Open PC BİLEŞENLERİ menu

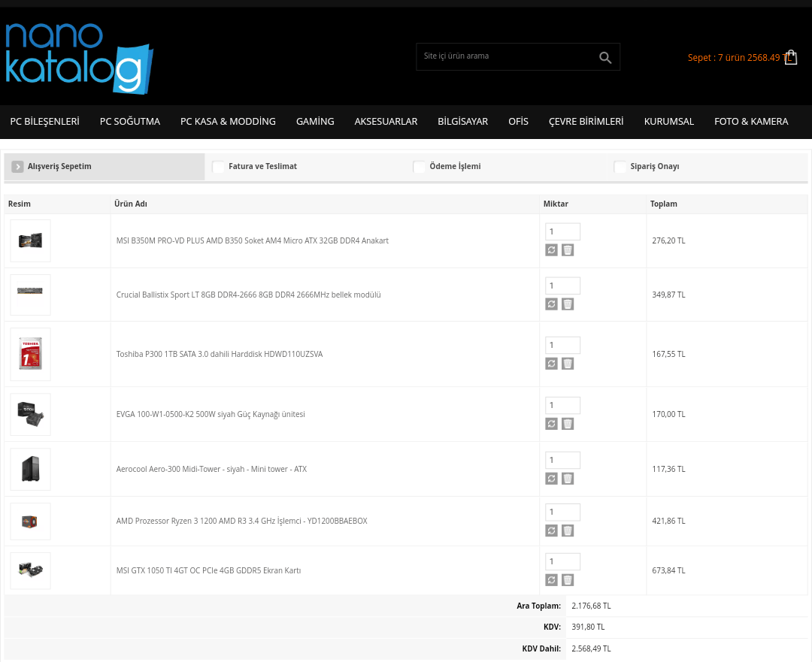point(44,122)
